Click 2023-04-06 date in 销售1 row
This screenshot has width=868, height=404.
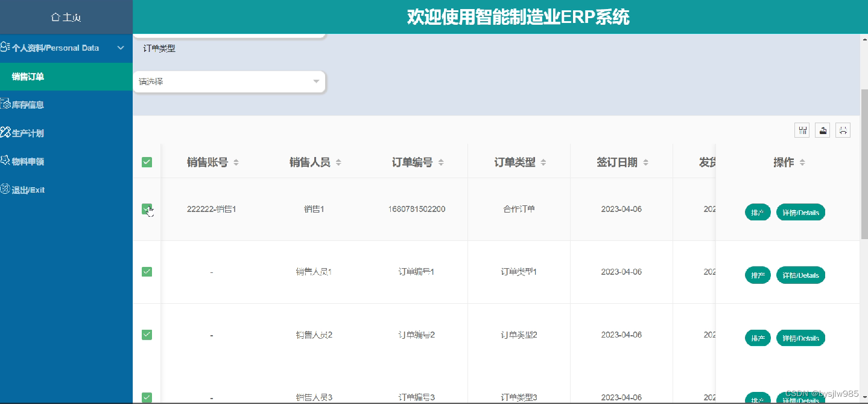[621, 209]
